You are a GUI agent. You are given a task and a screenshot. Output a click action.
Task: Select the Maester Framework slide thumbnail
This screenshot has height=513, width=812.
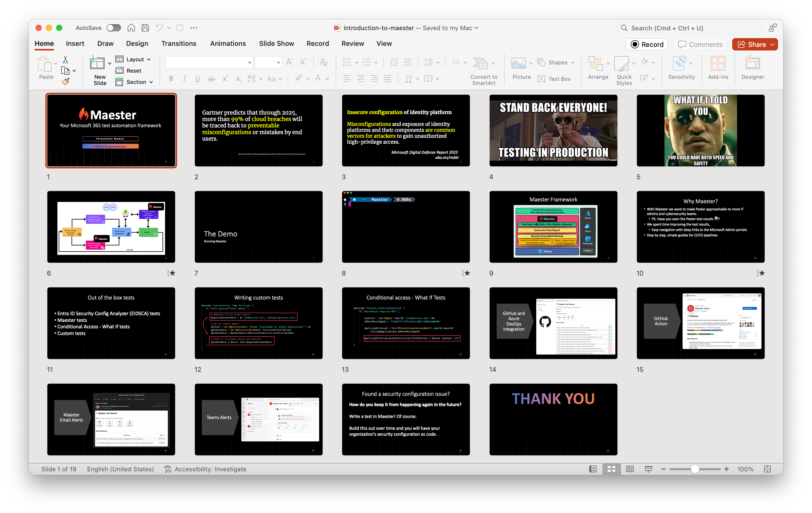pyautogui.click(x=553, y=227)
